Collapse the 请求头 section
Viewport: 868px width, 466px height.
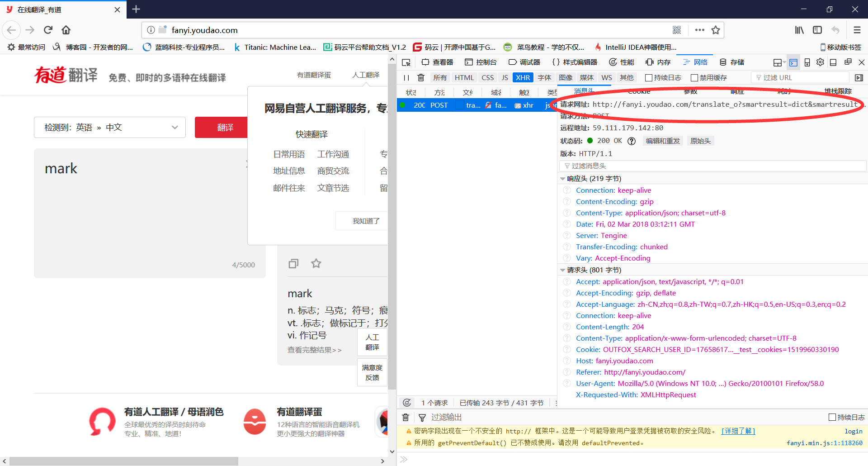[x=563, y=270]
